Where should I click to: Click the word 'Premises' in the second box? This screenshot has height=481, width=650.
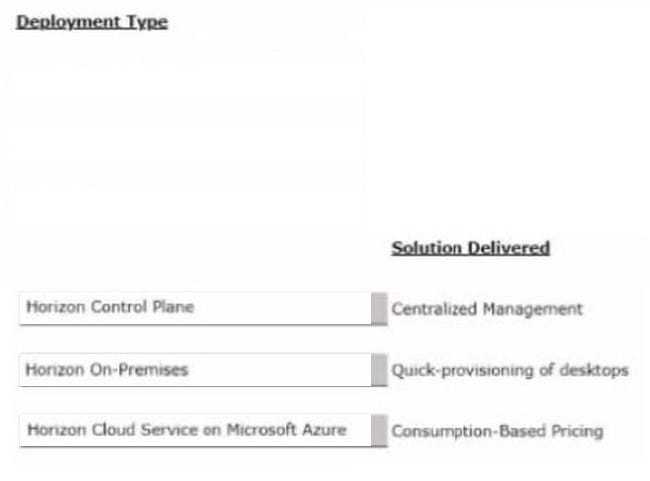point(153,369)
